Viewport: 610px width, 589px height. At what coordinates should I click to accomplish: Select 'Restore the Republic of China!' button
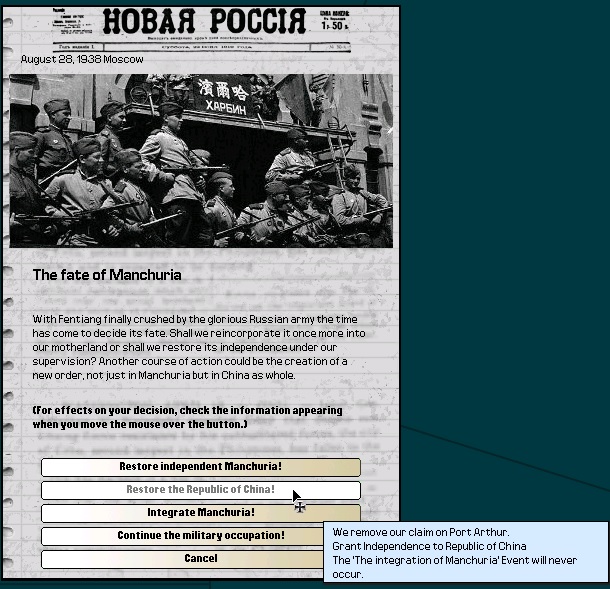point(200,490)
